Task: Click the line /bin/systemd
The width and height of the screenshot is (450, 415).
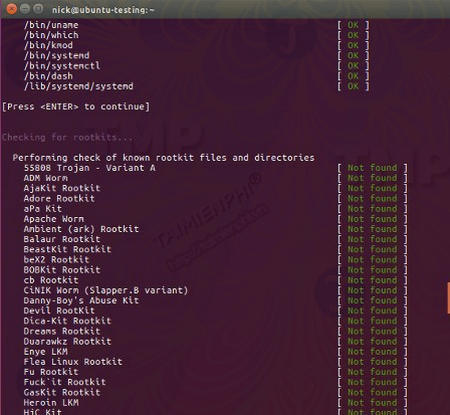Action: 56,55
